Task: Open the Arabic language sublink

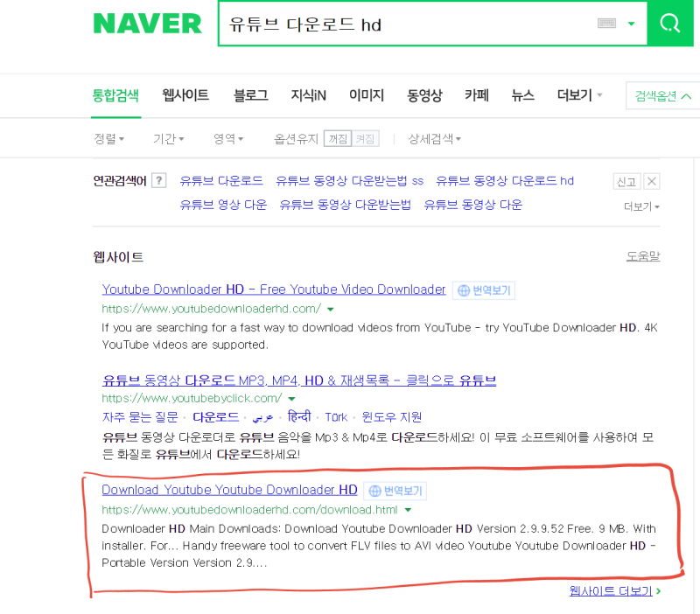Action: pyautogui.click(x=262, y=418)
